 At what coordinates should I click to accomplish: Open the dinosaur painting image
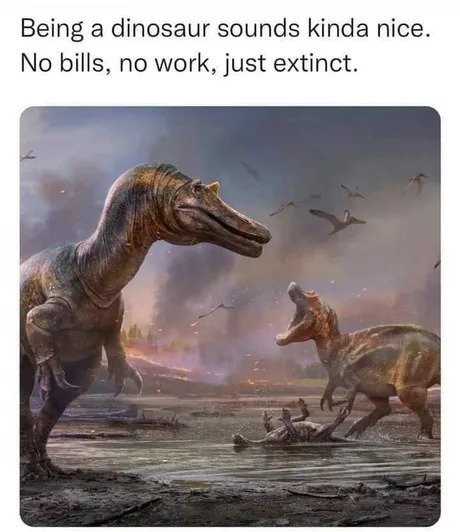230,316
